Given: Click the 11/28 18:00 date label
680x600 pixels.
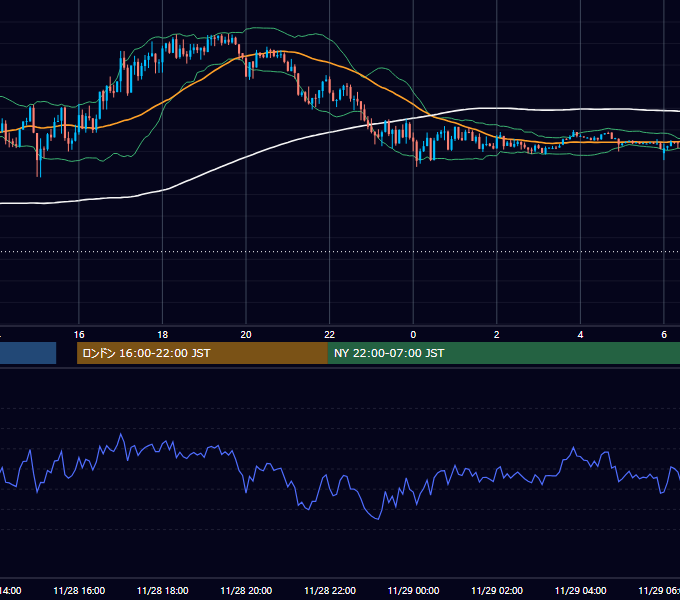Looking at the screenshot, I should click(163, 591).
